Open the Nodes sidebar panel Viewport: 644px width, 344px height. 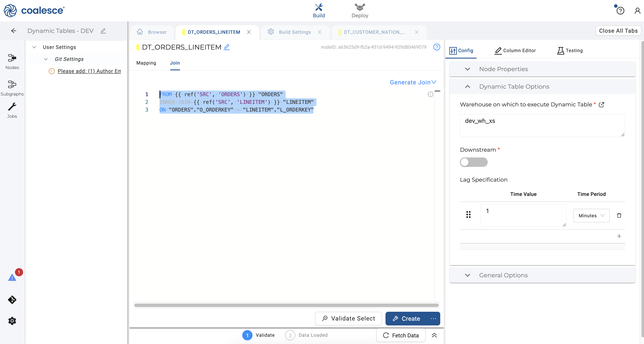pos(12,62)
